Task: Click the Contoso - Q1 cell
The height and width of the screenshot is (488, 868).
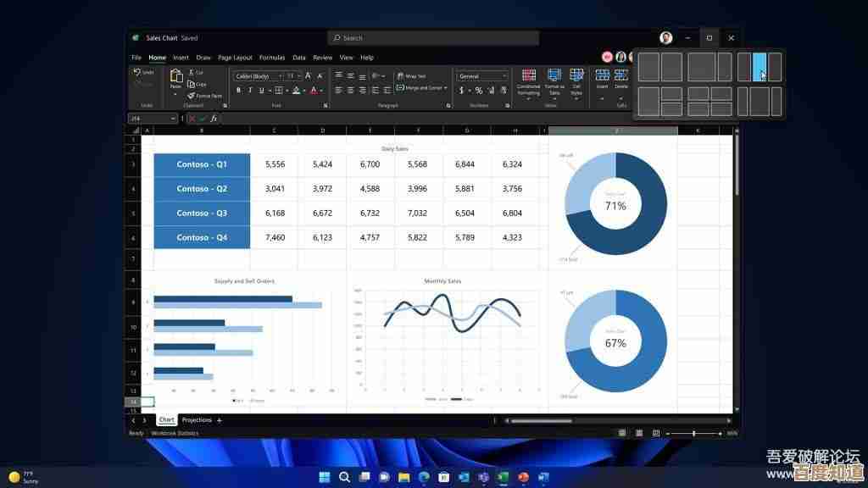Action: click(202, 164)
